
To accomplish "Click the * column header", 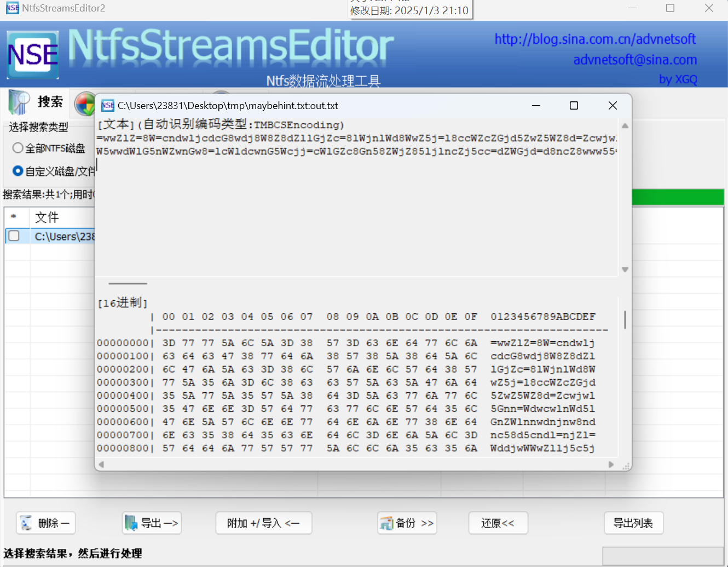I will (x=14, y=217).
